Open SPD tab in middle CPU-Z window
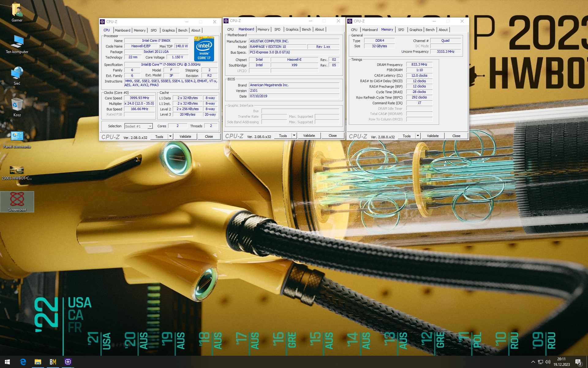Viewport: 588px width, 368px height. pyautogui.click(x=277, y=29)
